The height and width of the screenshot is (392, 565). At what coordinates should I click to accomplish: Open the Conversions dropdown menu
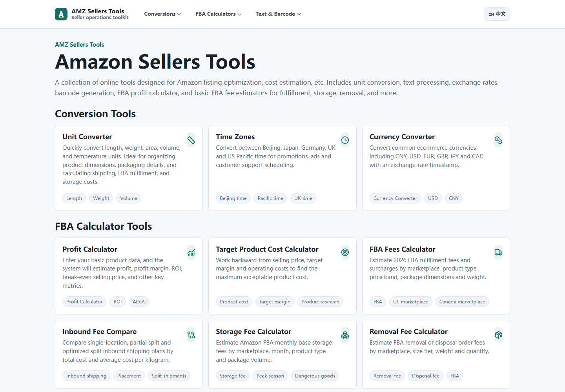162,14
